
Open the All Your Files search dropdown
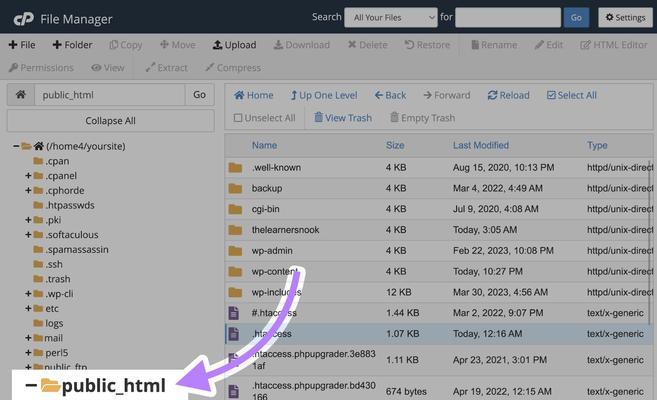391,18
